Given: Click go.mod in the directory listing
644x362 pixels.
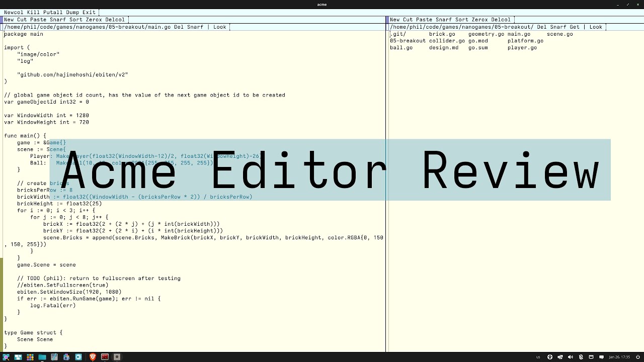Looking at the screenshot, I should point(478,41).
